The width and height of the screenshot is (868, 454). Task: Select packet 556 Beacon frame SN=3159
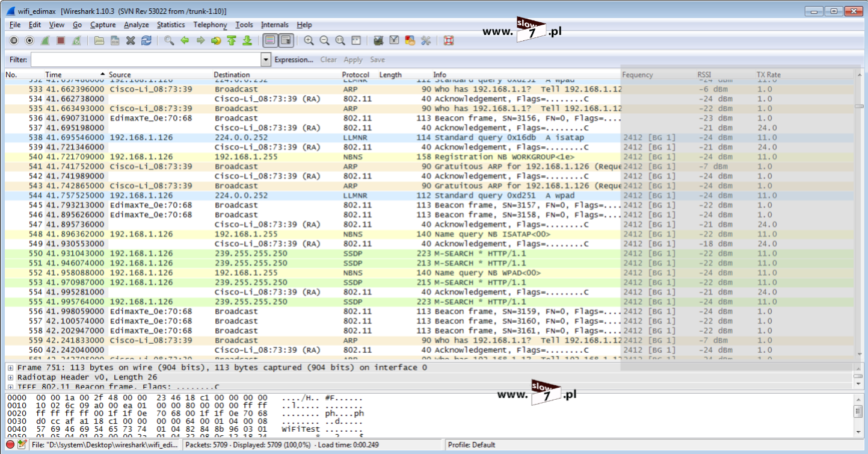[429, 311]
